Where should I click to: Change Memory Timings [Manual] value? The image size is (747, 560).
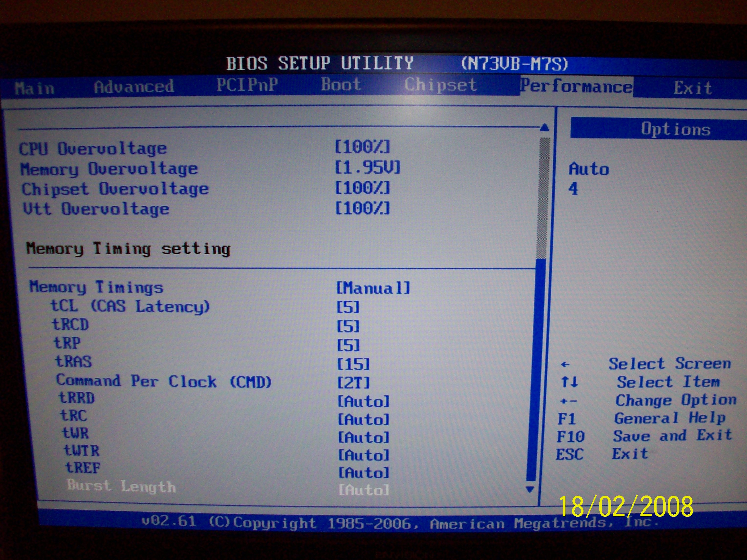[x=373, y=288]
